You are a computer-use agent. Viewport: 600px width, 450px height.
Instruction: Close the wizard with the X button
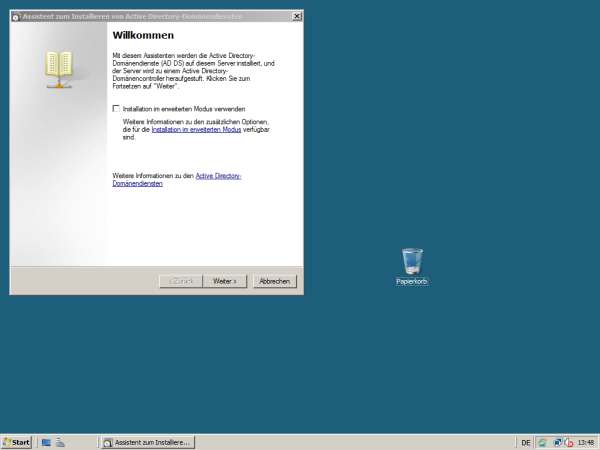[297, 16]
